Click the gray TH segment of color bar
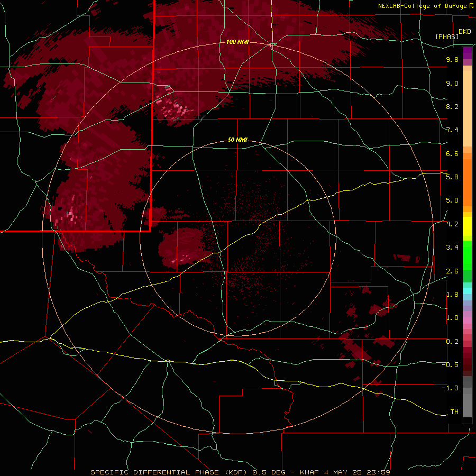Image resolution: width=476 pixels, height=476 pixels. [467, 406]
